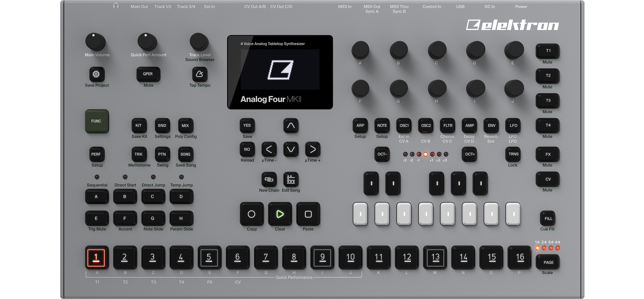644x299 pixels.
Task: Select bank A Sequential button
Action: pyautogui.click(x=97, y=197)
